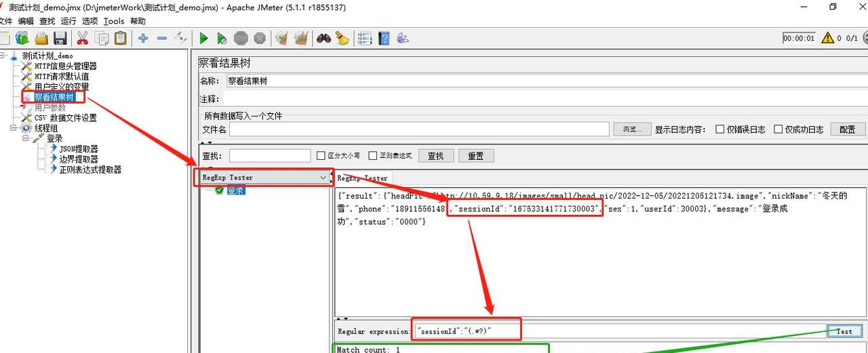Click the 查找 search button
The width and height of the screenshot is (868, 353).
coord(435,156)
